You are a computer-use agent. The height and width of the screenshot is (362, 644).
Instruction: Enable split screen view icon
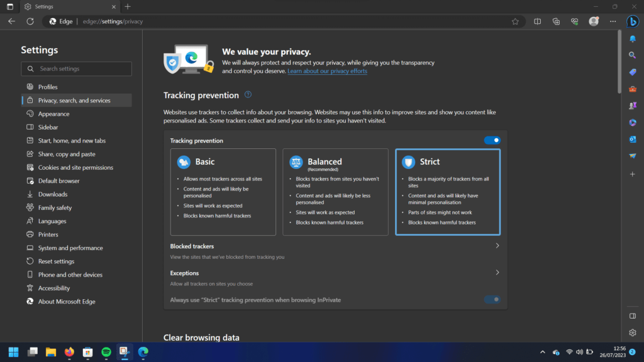(538, 21)
